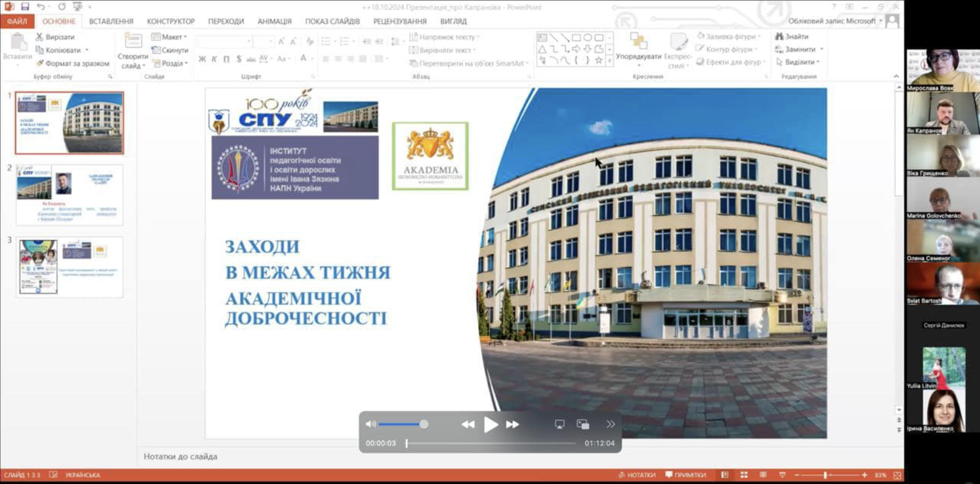The image size is (980, 484).
Task: Toggle the bulleted list button
Action: 326,41
